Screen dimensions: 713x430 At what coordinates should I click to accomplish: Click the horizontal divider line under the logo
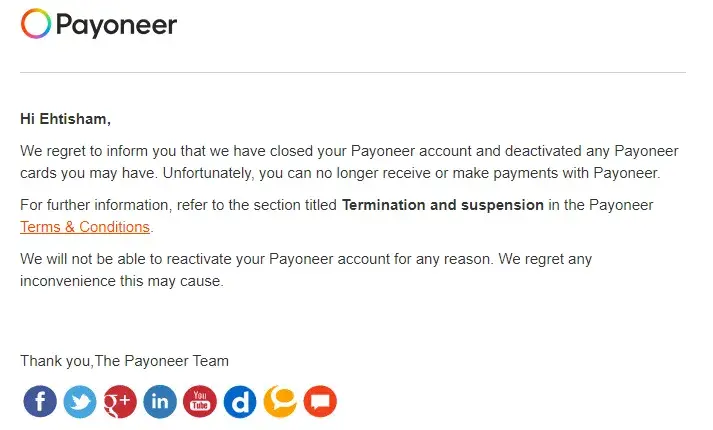(352, 72)
